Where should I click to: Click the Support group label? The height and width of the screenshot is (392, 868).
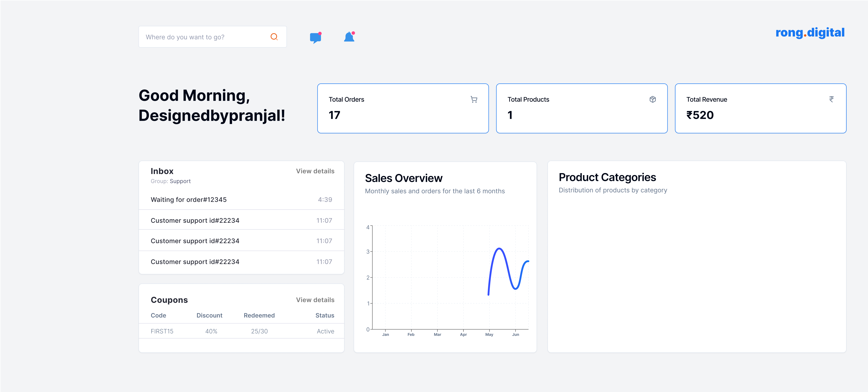[x=180, y=181]
